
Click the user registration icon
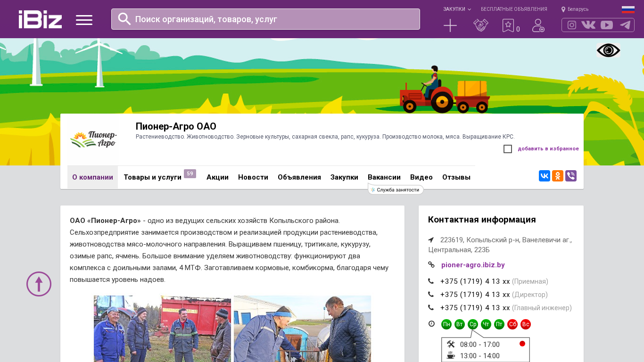[538, 25]
